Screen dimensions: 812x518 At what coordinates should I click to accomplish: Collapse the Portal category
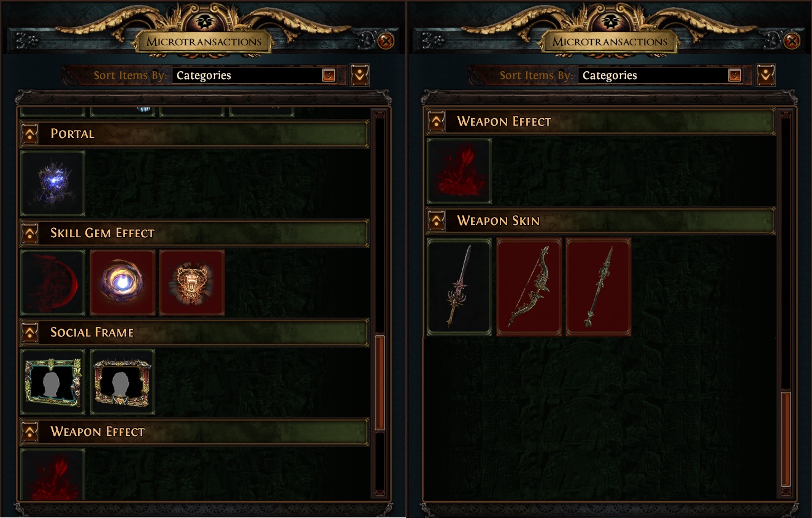pos(29,134)
